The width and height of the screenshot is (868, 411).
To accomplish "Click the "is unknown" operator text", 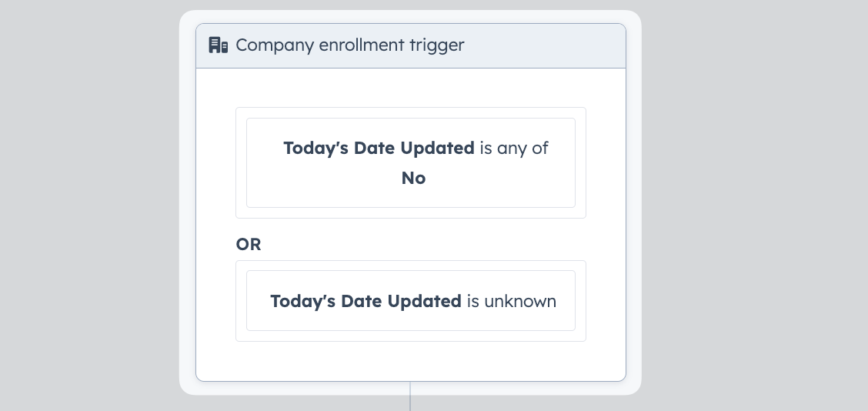I will [x=512, y=301].
